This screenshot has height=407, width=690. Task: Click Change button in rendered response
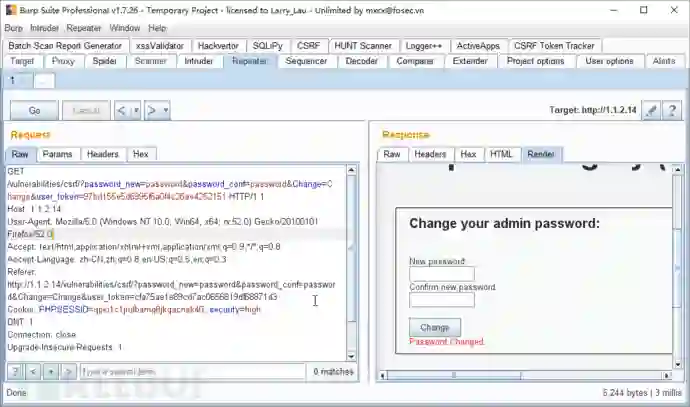tap(435, 327)
